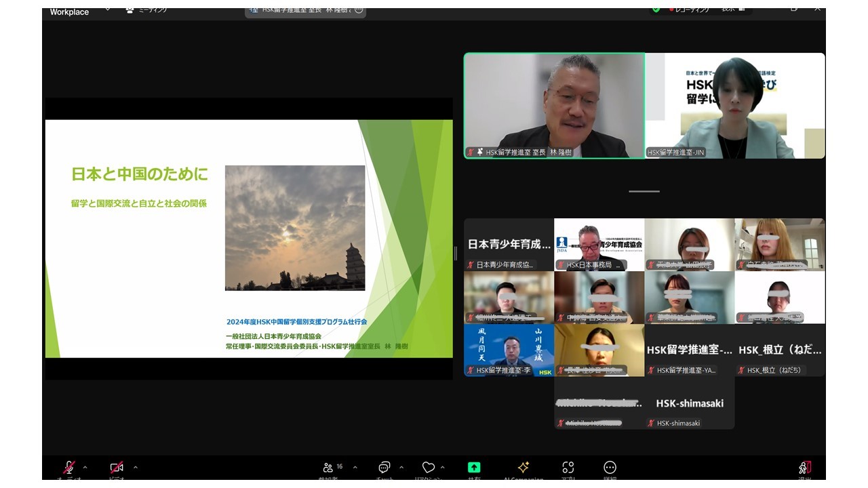The height and width of the screenshot is (488, 868).
Task: Click the muted mic icon on HSK日本事務局 tile
Action: (560, 265)
